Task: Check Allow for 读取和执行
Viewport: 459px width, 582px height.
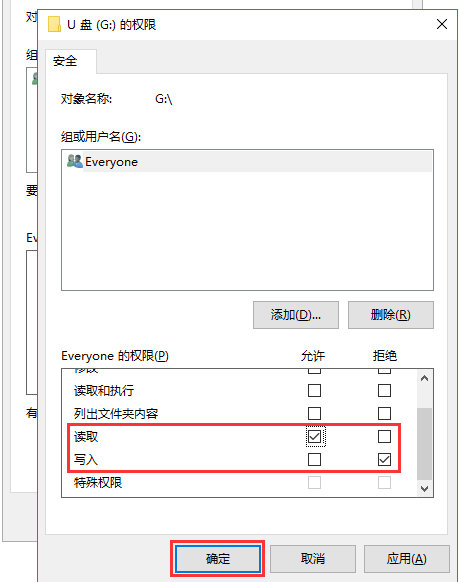Action: click(314, 390)
